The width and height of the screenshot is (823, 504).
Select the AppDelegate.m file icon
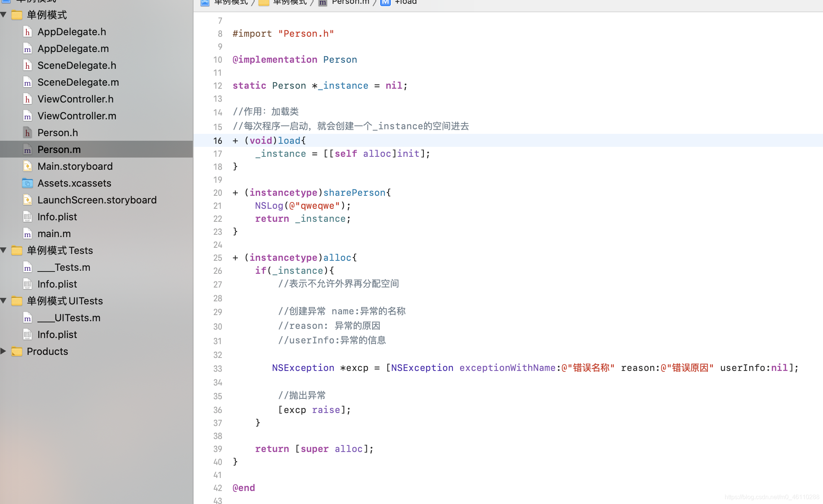tap(28, 48)
